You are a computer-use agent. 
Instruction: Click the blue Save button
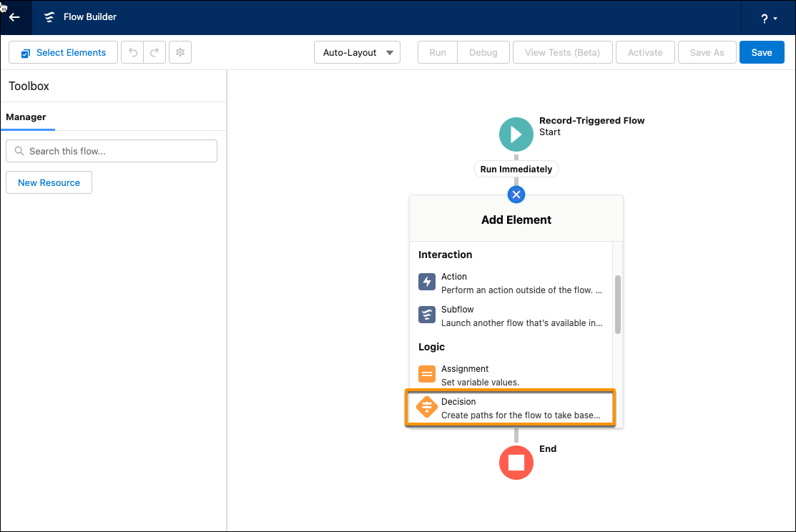(762, 52)
